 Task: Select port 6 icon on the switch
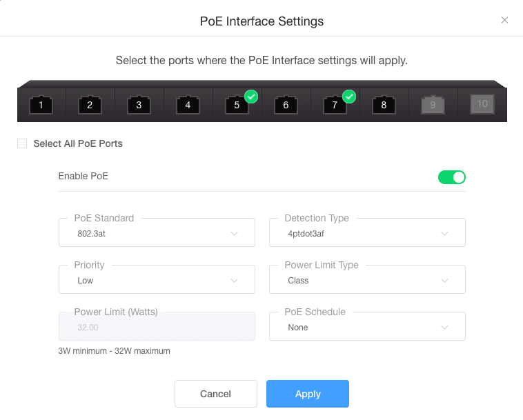pos(286,105)
